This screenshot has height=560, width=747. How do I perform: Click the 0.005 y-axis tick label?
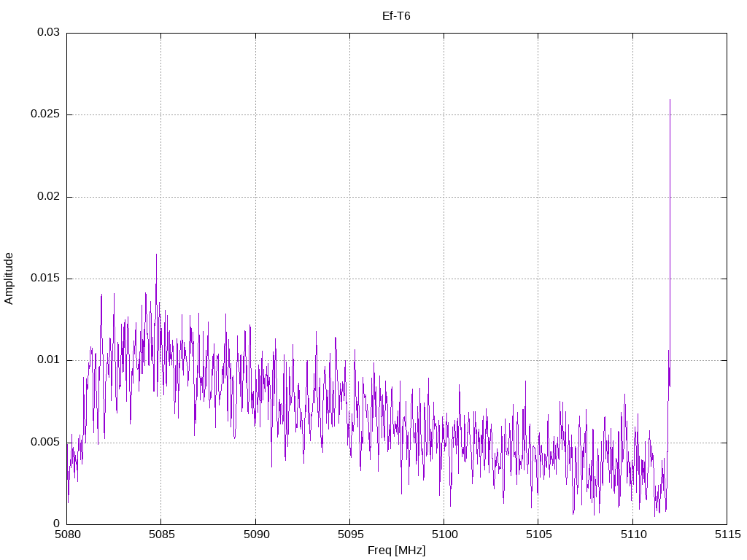(45, 442)
